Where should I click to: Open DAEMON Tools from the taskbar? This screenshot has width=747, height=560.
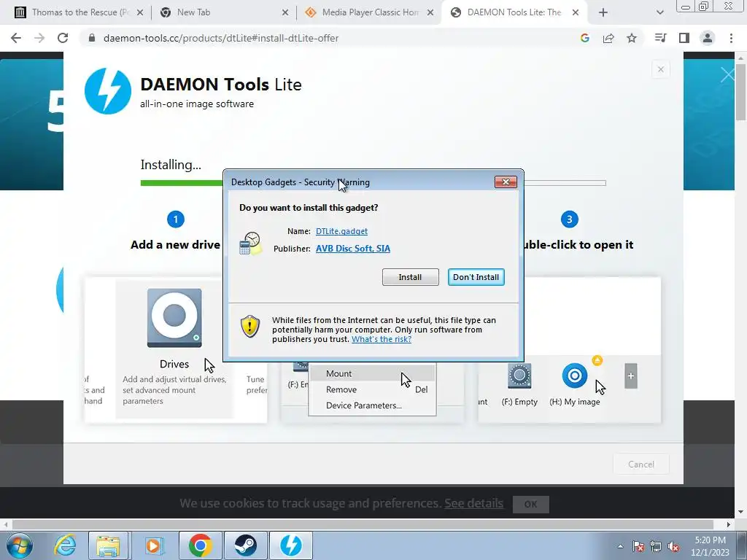[291, 545]
